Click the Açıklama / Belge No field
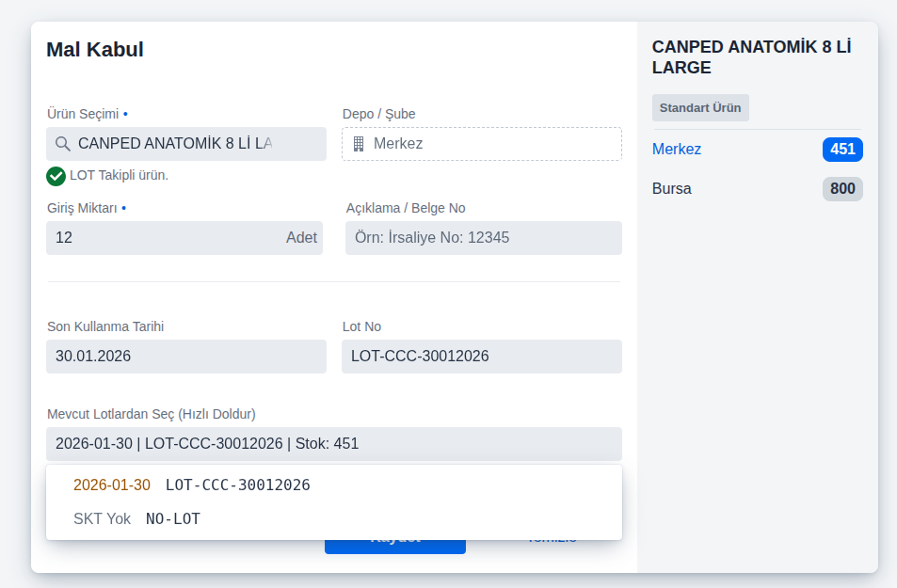Image resolution: width=897 pixels, height=588 pixels. click(x=484, y=238)
